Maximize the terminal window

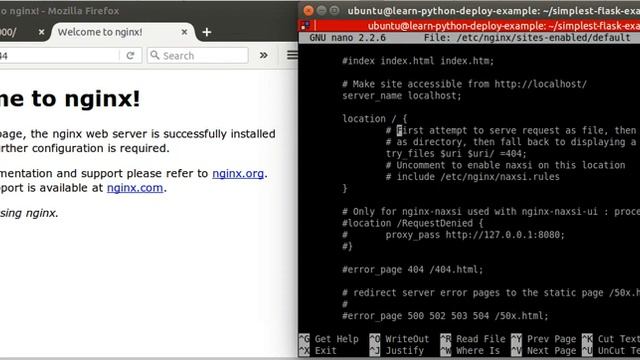point(334,10)
